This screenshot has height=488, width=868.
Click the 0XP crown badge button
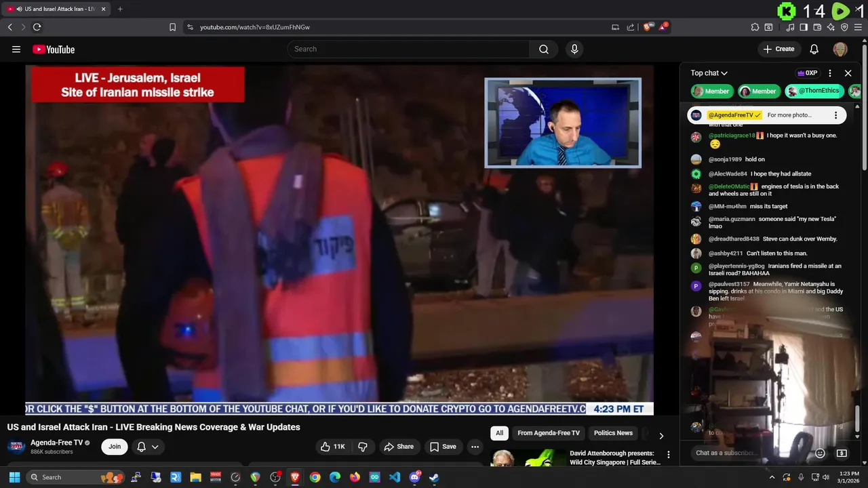pos(807,73)
